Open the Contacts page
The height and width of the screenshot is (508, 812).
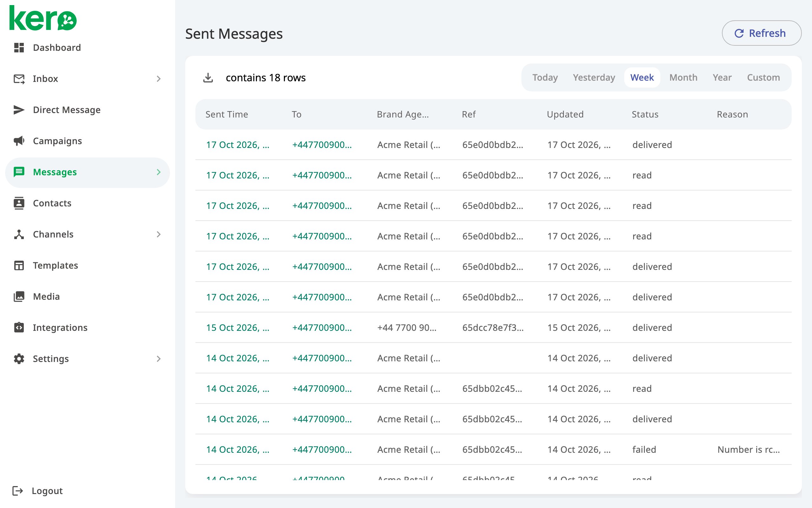click(52, 203)
